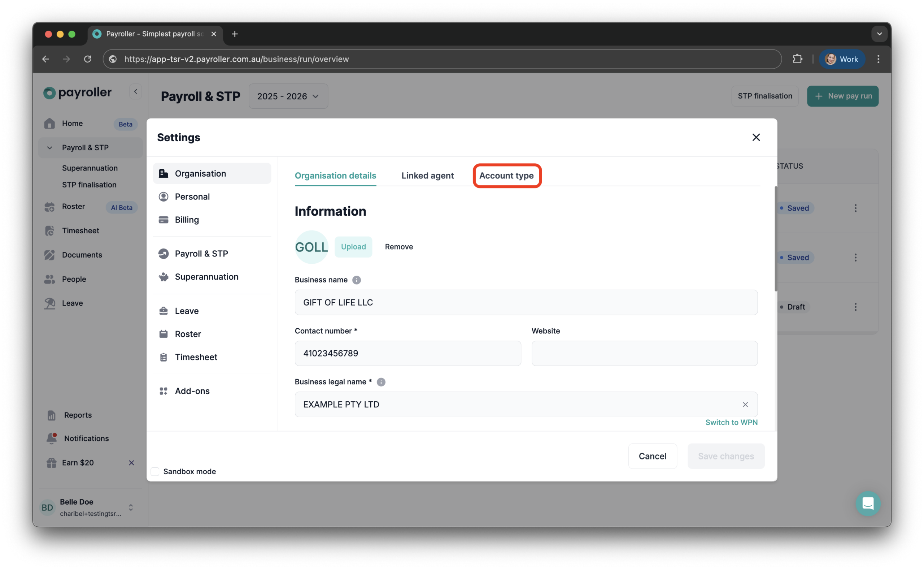Image resolution: width=924 pixels, height=570 pixels.
Task: Open the Add-ons settings section
Action: point(192,391)
